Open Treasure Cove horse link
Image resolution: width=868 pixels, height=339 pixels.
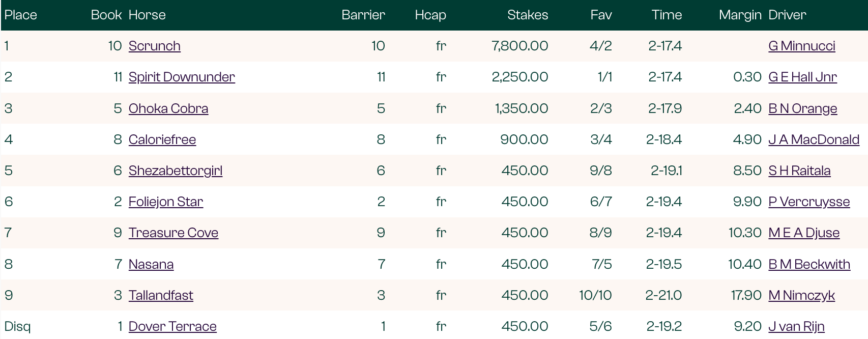coord(173,233)
